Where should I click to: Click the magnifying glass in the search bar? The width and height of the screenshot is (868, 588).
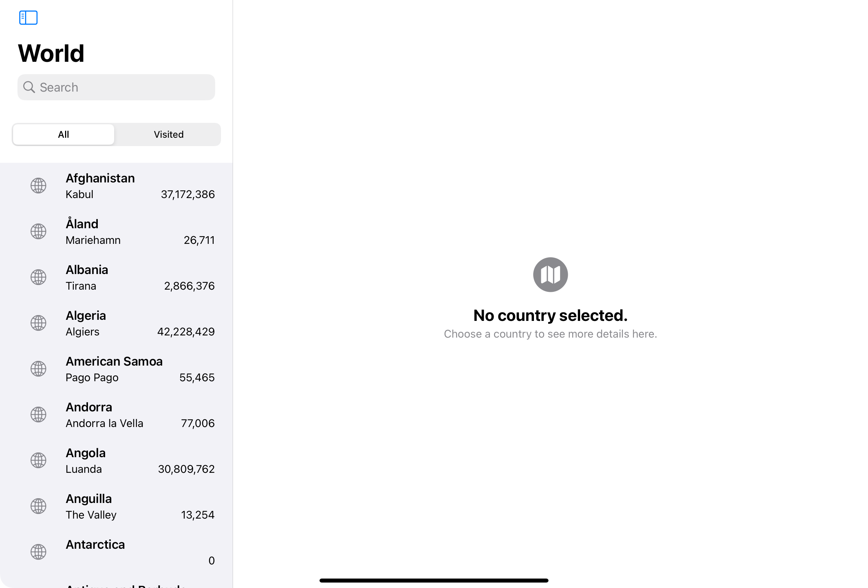click(29, 87)
